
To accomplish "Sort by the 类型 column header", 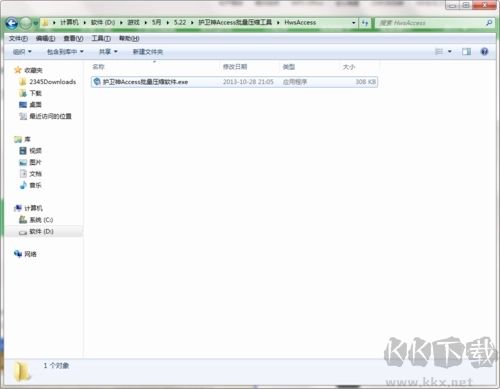I will pos(289,67).
